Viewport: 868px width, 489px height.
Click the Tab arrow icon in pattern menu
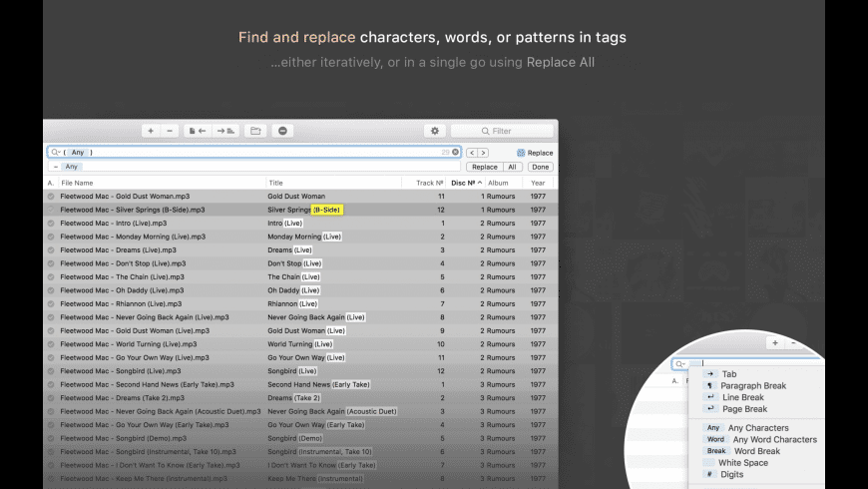pyautogui.click(x=710, y=374)
